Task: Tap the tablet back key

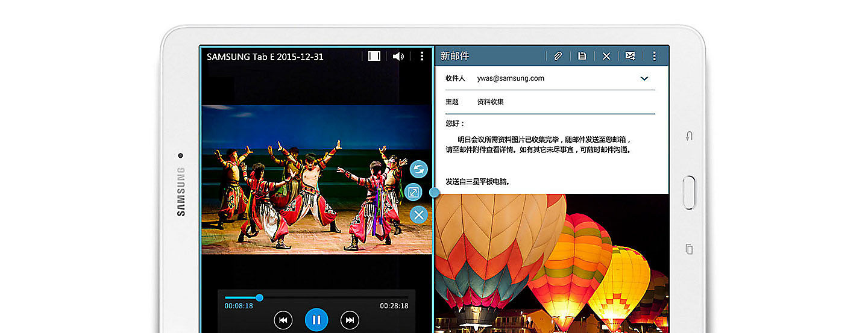Action: (690, 137)
